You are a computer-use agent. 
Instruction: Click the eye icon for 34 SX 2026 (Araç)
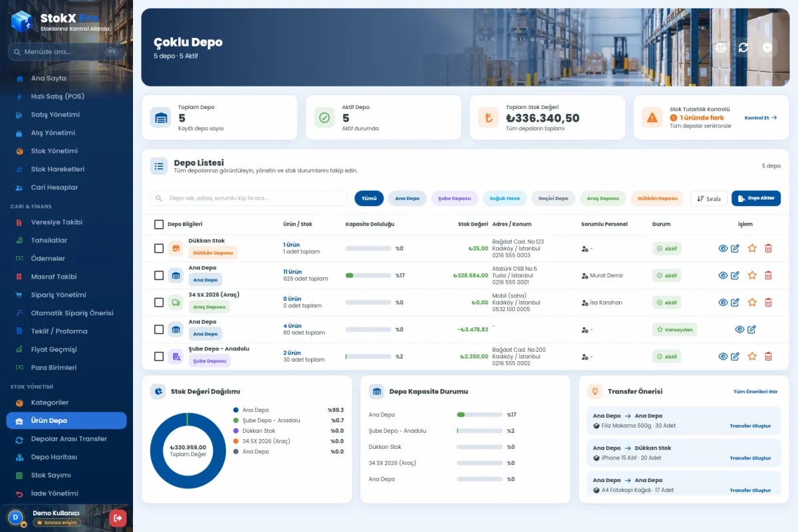[x=723, y=302]
